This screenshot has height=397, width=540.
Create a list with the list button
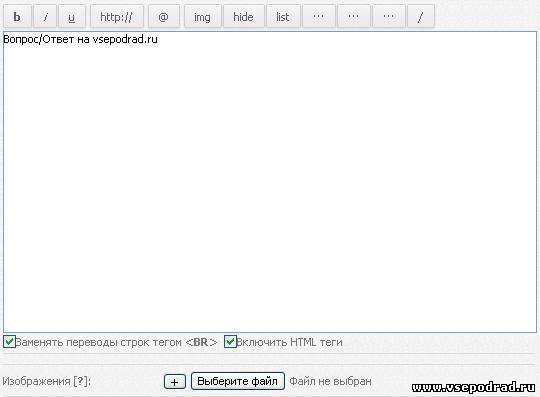(x=283, y=17)
